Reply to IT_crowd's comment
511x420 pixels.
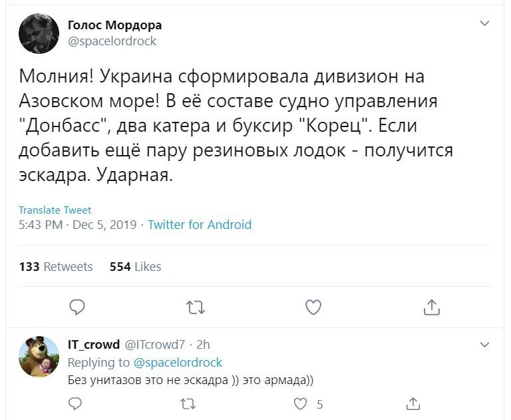[75, 404]
